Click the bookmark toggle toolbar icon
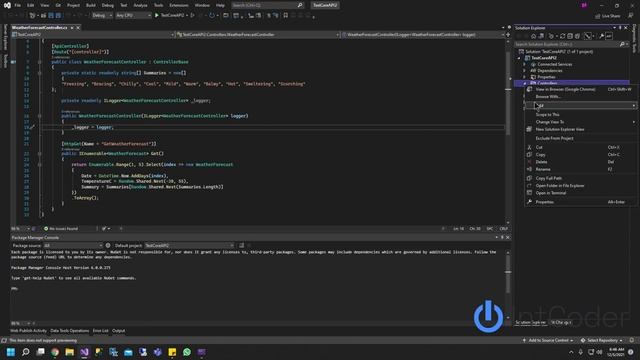 point(286,16)
